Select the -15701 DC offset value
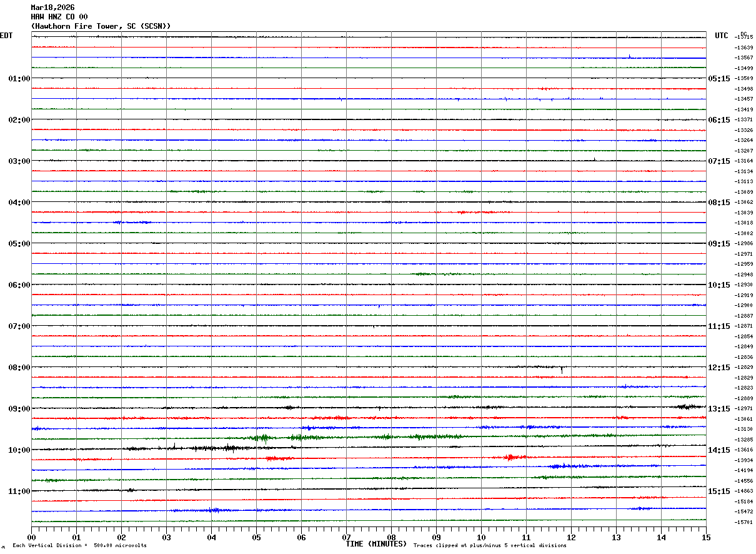The image size is (756, 554). click(744, 522)
